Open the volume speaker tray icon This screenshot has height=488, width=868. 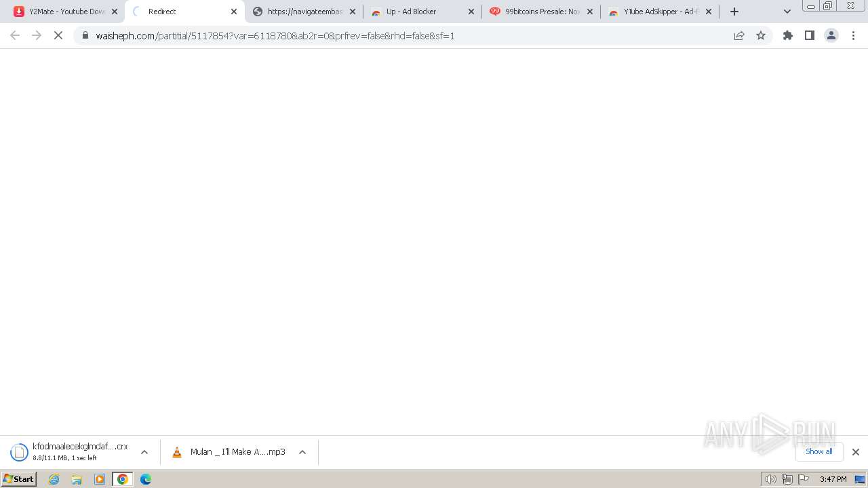pyautogui.click(x=770, y=479)
